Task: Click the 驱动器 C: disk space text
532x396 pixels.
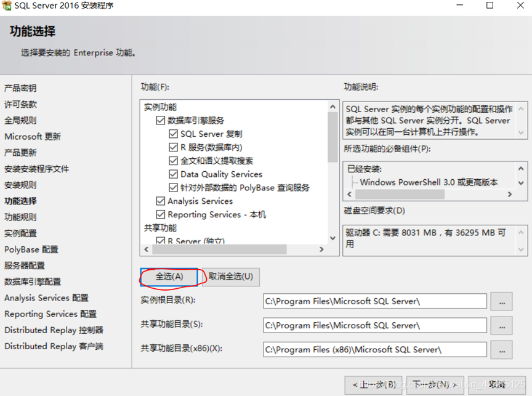Action: coord(426,238)
